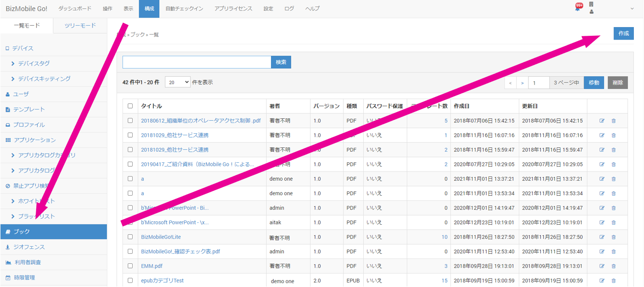This screenshot has width=644, height=287.
Task: Click edit icon for BizMobileGo!_確認チェック表.pdf row
Action: click(x=602, y=252)
